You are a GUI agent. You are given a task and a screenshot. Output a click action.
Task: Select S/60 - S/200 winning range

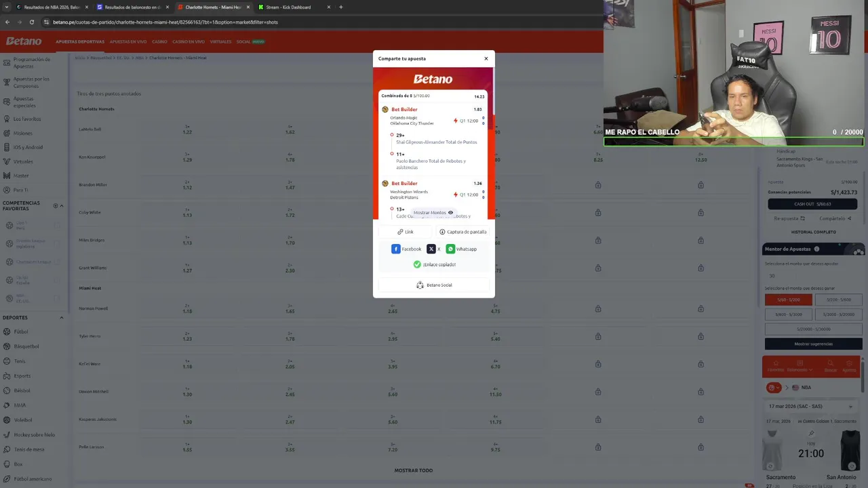pyautogui.click(x=788, y=300)
